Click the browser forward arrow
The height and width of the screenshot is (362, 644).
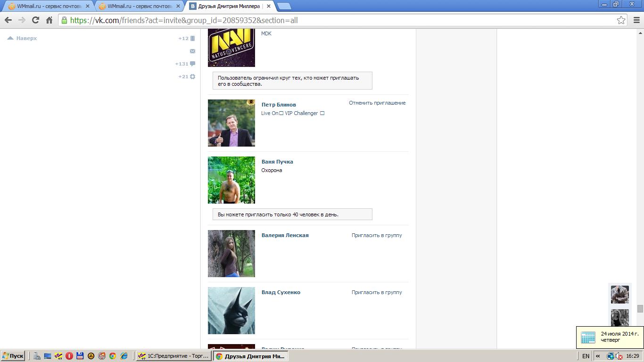(22, 20)
